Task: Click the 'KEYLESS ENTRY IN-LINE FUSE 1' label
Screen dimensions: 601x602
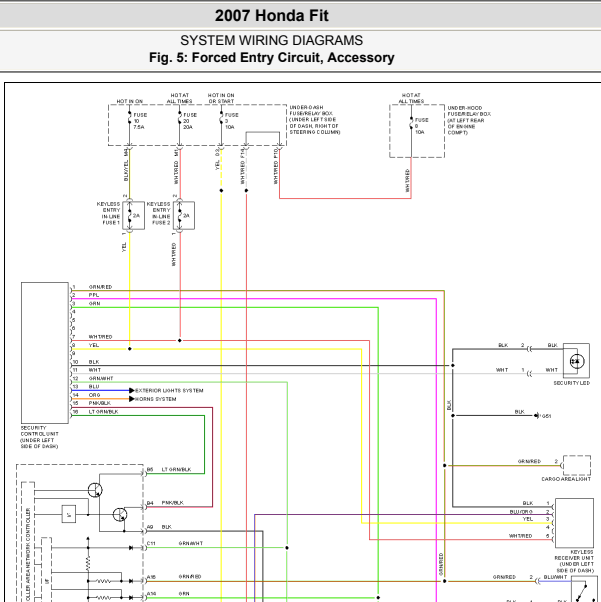Action: point(108,213)
